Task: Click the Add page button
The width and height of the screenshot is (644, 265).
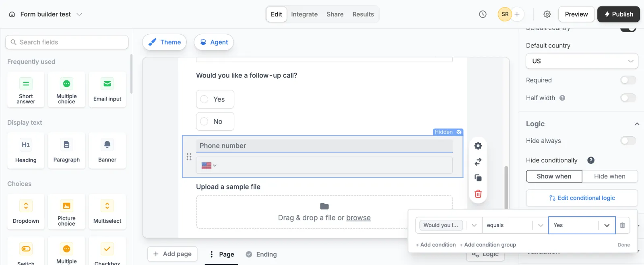Action: (172, 254)
